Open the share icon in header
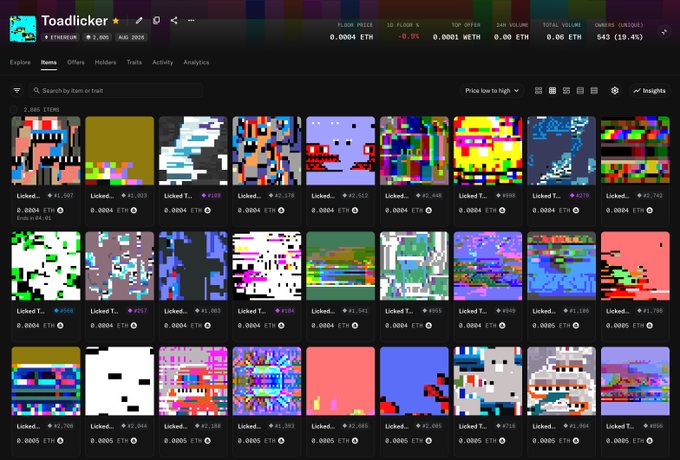The height and width of the screenshot is (460, 680). coord(174,20)
